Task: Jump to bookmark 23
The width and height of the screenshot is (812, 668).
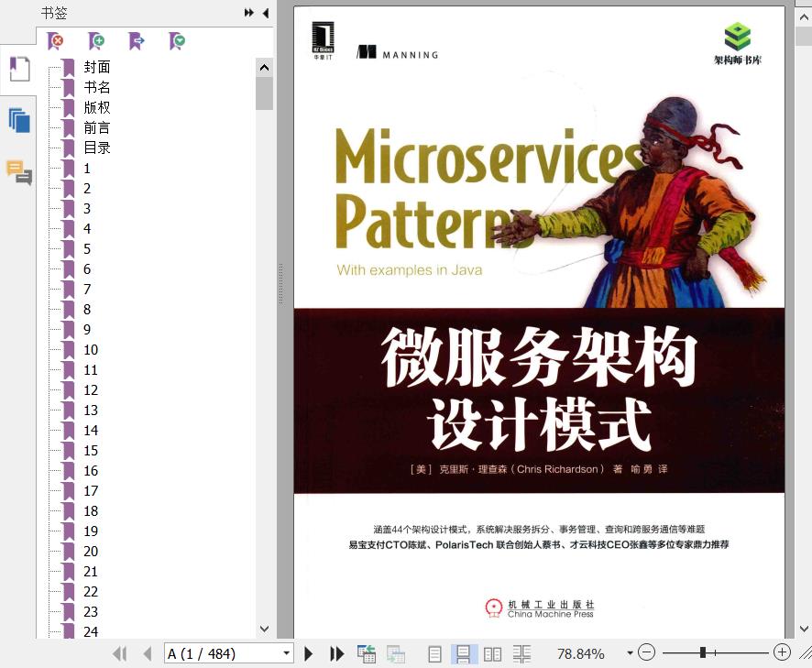Action: coord(91,612)
